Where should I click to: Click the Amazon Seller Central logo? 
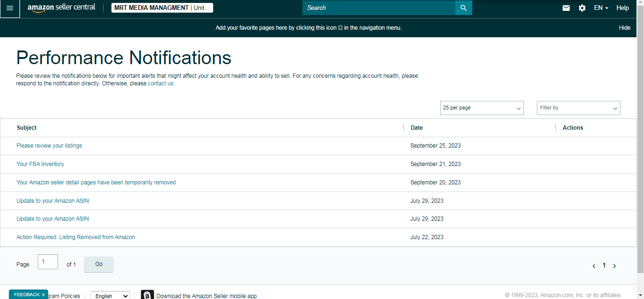click(x=61, y=8)
